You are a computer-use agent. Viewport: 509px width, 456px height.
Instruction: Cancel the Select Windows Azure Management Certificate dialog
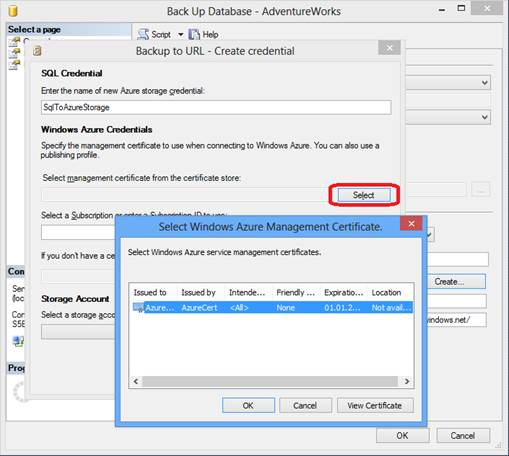[305, 405]
